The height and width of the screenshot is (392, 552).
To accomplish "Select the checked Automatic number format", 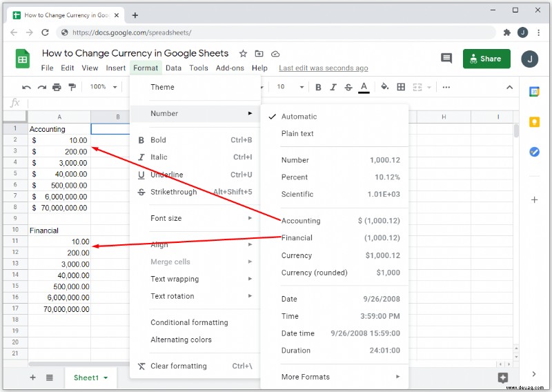I will [x=335, y=117].
